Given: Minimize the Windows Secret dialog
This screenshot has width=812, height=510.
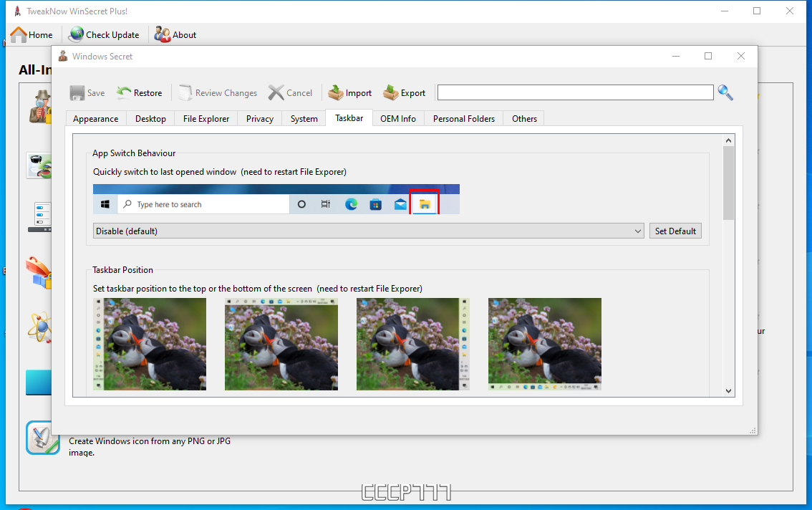Looking at the screenshot, I should [676, 56].
